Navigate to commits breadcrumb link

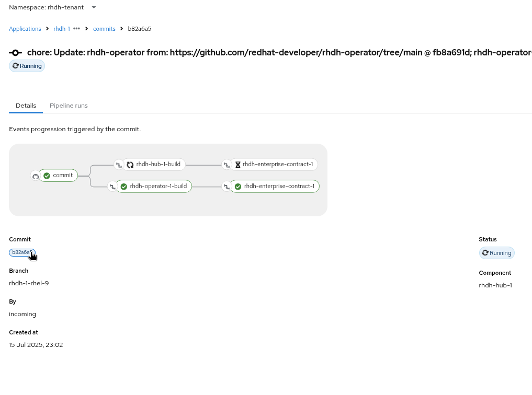click(x=104, y=29)
